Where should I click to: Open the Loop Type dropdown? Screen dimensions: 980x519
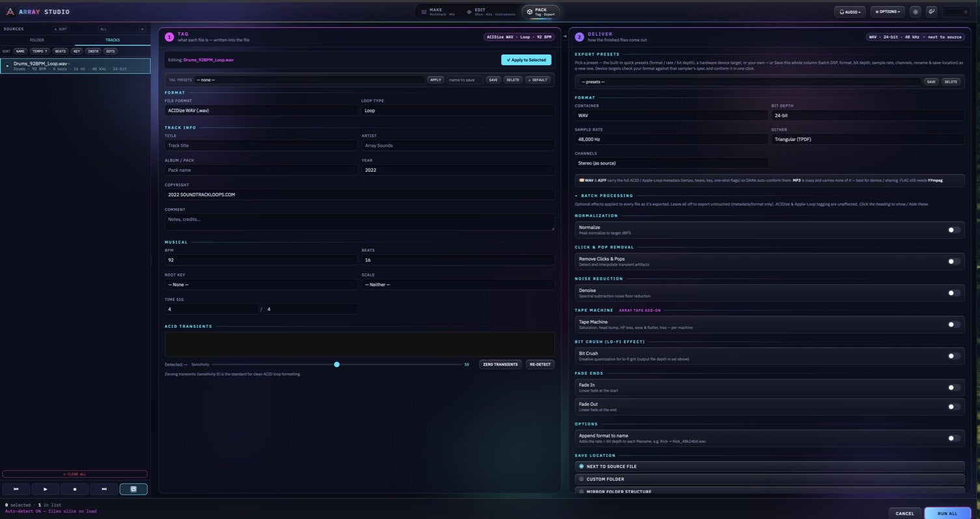point(458,111)
